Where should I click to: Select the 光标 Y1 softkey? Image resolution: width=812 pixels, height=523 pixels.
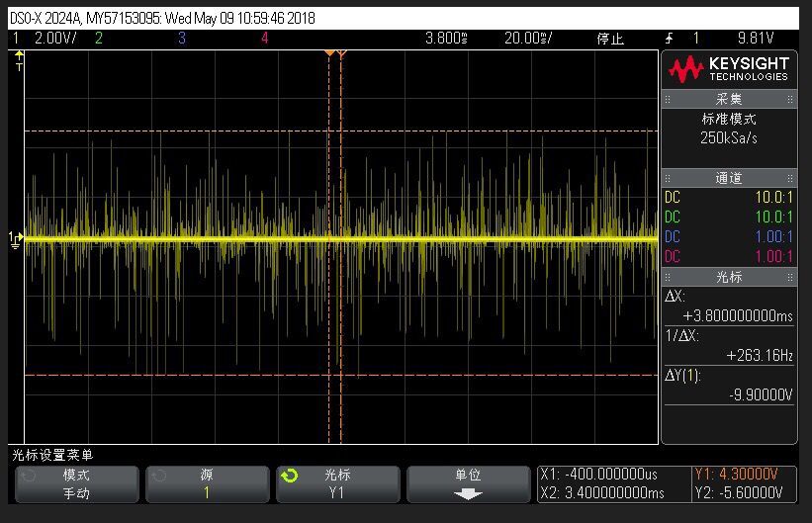pyautogui.click(x=337, y=484)
